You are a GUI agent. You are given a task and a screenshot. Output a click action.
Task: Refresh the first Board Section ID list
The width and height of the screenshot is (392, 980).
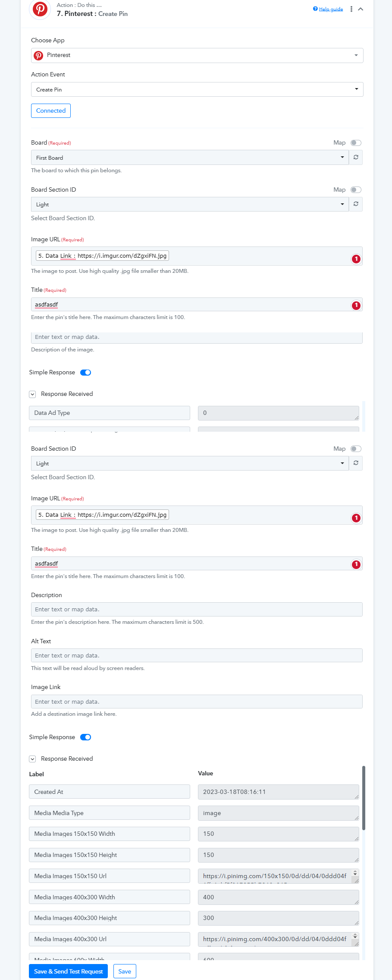(356, 204)
